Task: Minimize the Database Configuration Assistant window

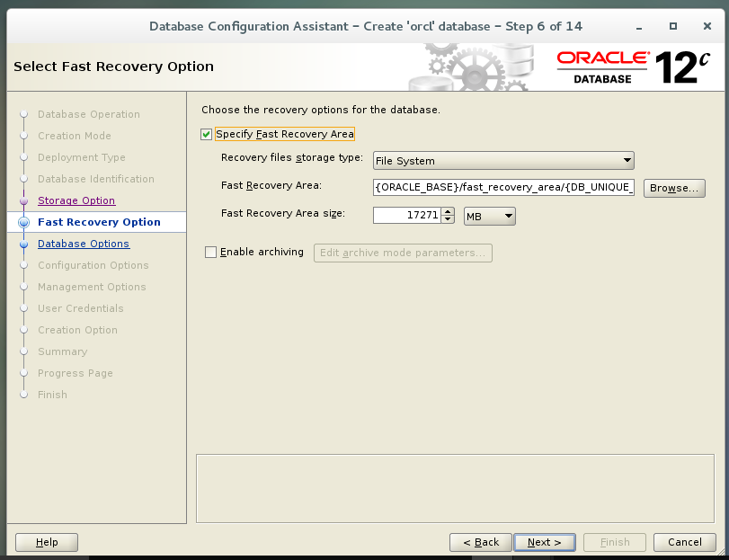Action: (x=638, y=26)
